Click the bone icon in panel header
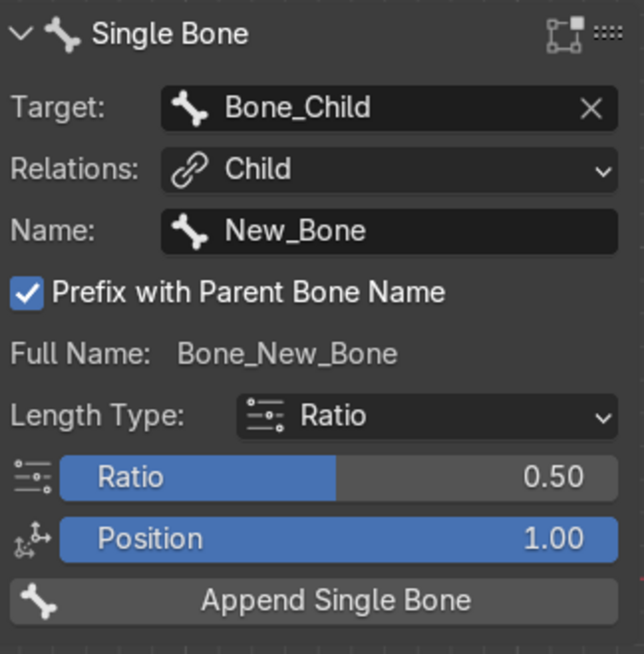Viewport: 644px width, 654px height. [62, 34]
